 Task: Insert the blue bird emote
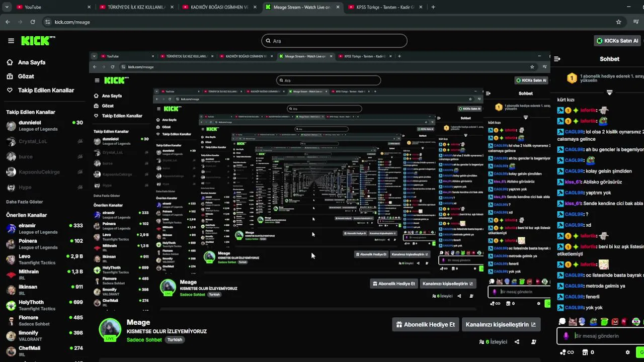point(582,322)
